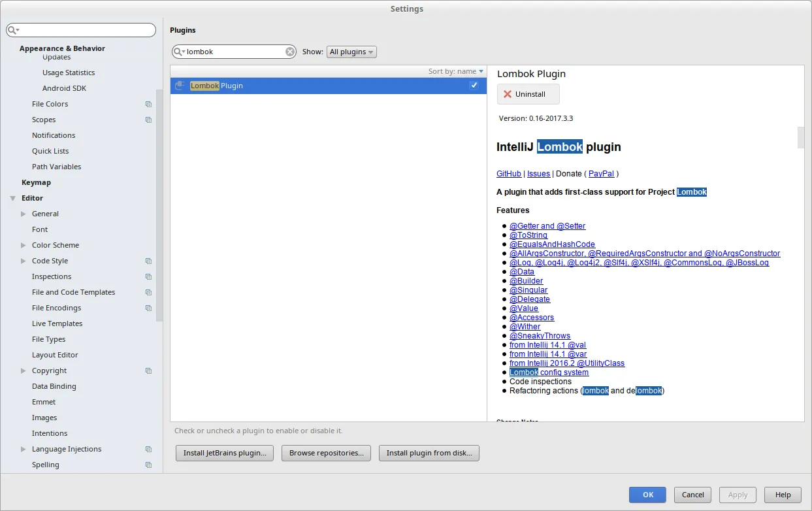Viewport: 812px width, 511px height.
Task: Open the Sort by name dropdown
Action: 456,71
